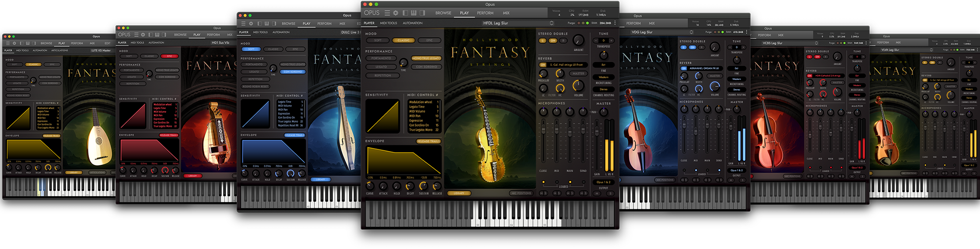Toggle Release Trails in HFDL window
The width and height of the screenshot is (980, 249).
point(428,141)
